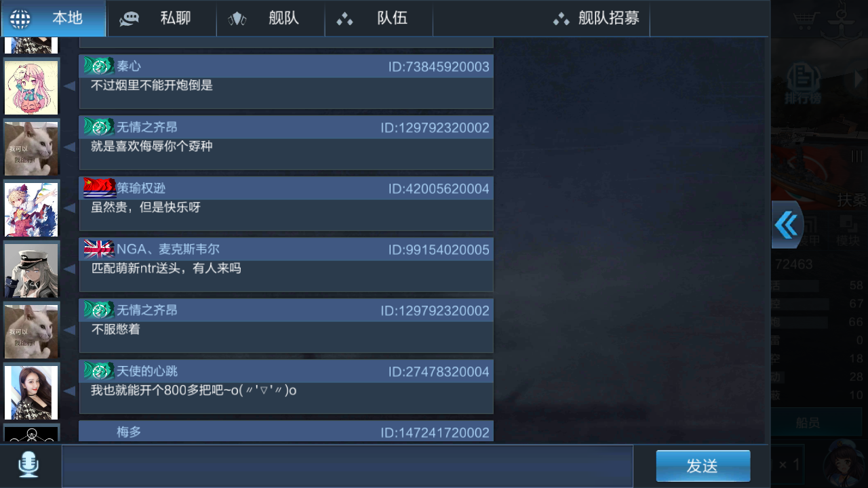
Task: Collapse chat panel with double chevron arrow
Action: [787, 225]
